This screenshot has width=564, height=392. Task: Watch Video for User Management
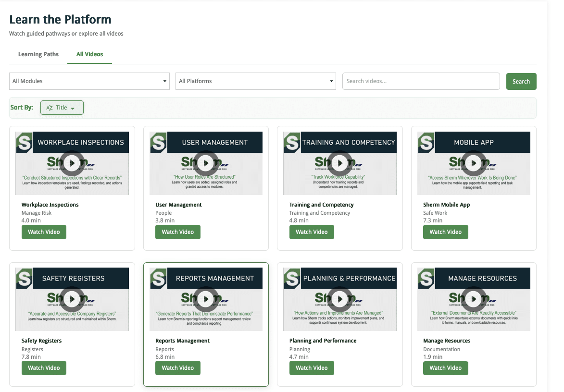click(x=178, y=232)
